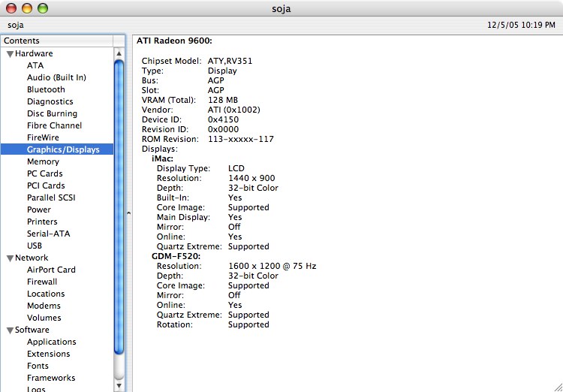Click the Contents column header
This screenshot has width=563, height=392.
pyautogui.click(x=57, y=41)
